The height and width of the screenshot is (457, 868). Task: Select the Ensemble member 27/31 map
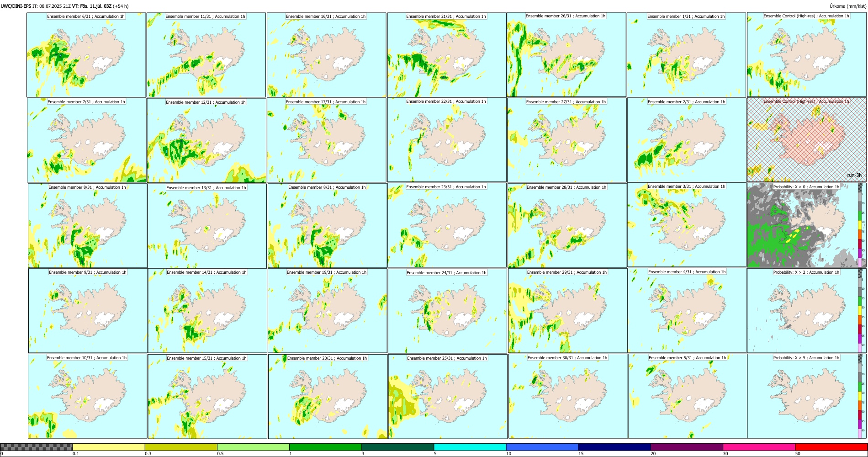[x=566, y=140]
